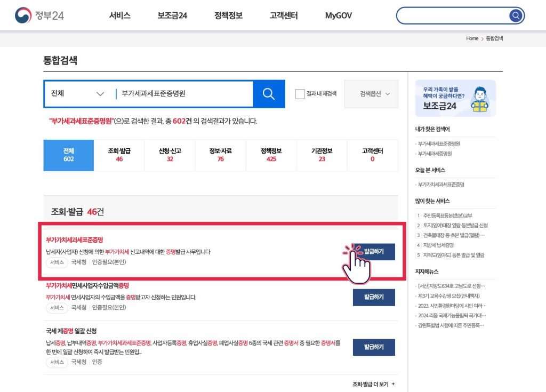546x392 pixels.
Task: Open the 전체 category dropdown
Action: click(x=78, y=94)
